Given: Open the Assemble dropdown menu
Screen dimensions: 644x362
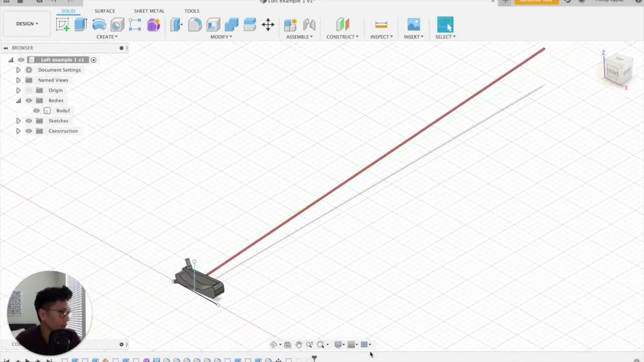Looking at the screenshot, I should (x=299, y=37).
